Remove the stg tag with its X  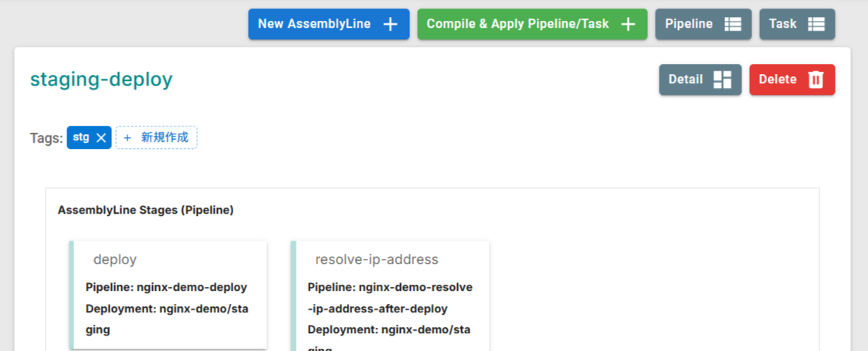pos(101,138)
